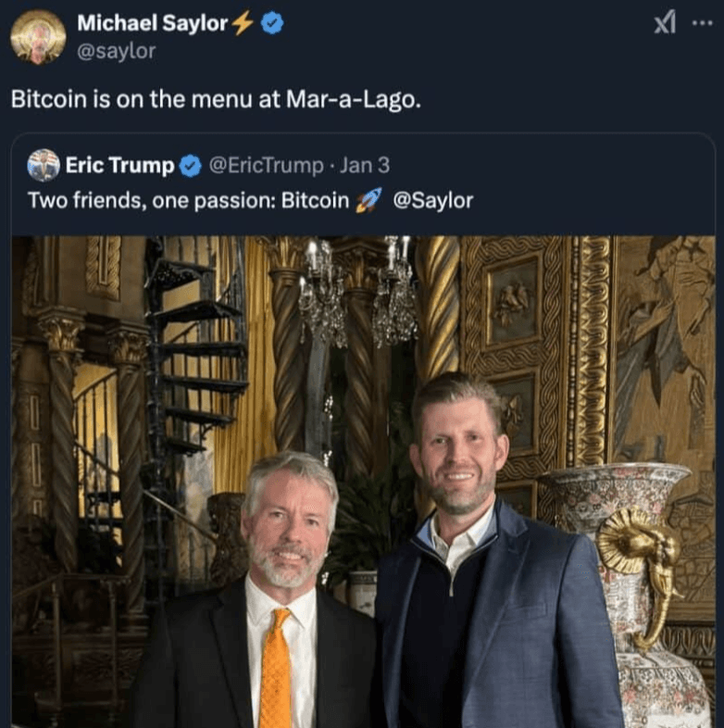The width and height of the screenshot is (724, 728).
Task: Click Eric Trump's blue verified badge
Action: (x=191, y=166)
